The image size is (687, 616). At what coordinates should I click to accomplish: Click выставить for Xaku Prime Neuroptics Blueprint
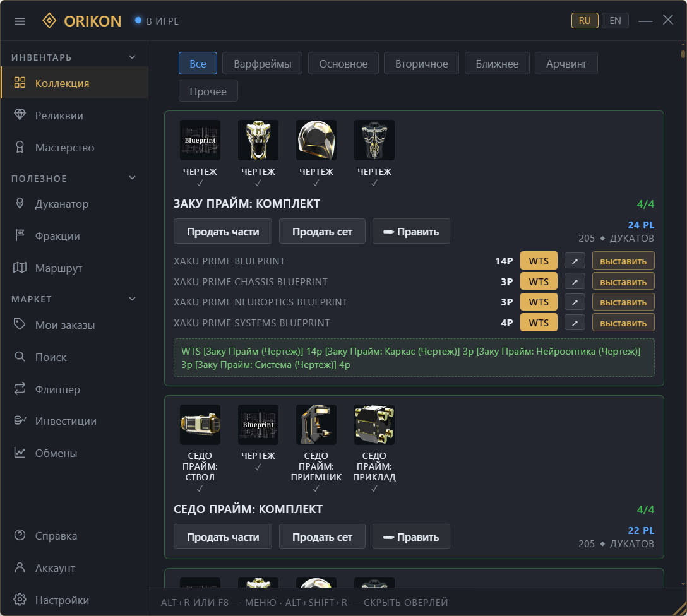point(623,302)
